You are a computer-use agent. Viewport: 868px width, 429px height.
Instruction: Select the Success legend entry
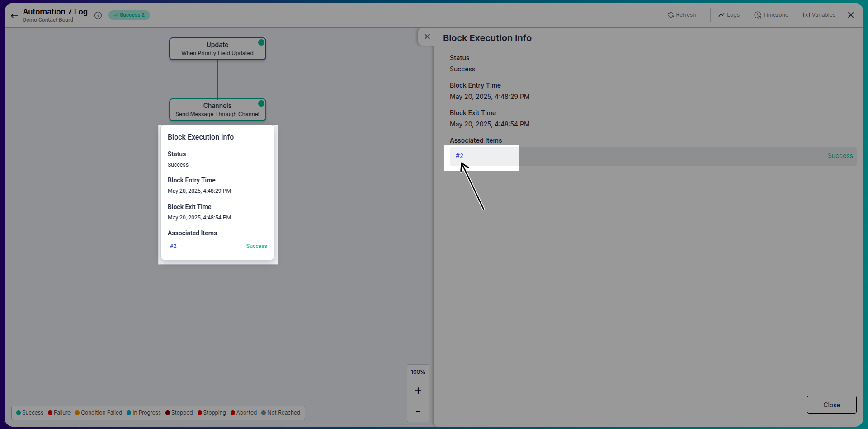[30, 413]
